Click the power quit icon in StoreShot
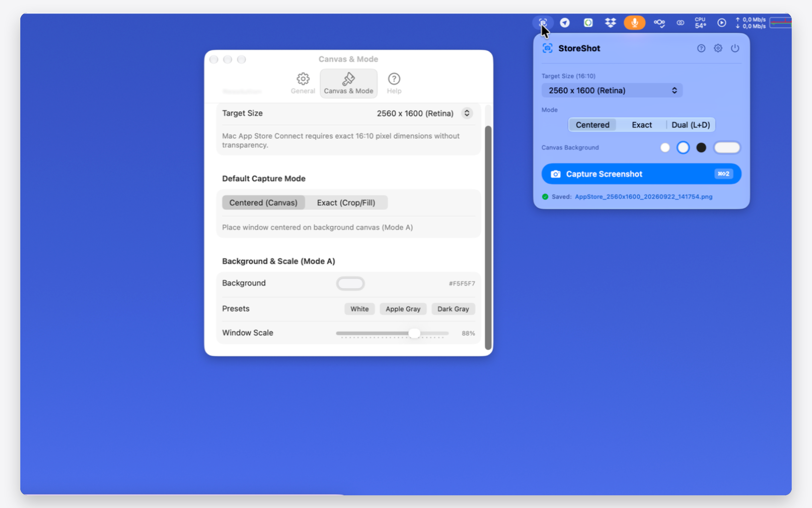812x508 pixels. tap(735, 48)
